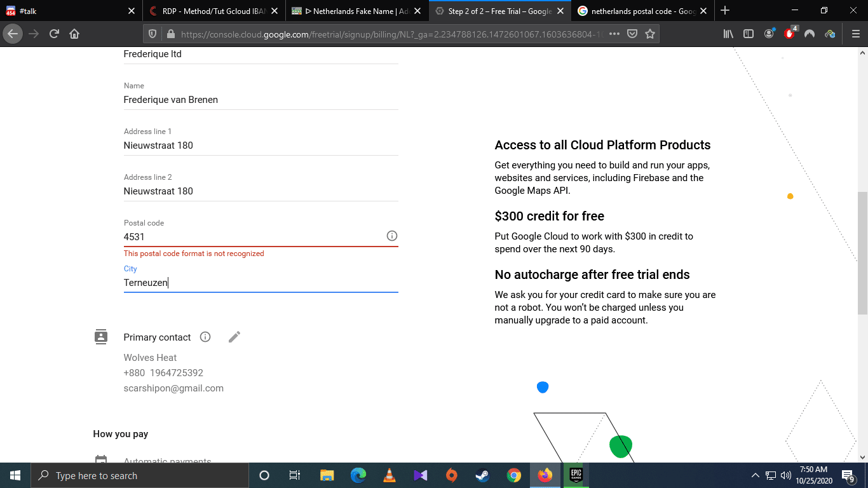868x488 pixels.
Task: Open the Firefox home page
Action: tap(74, 34)
